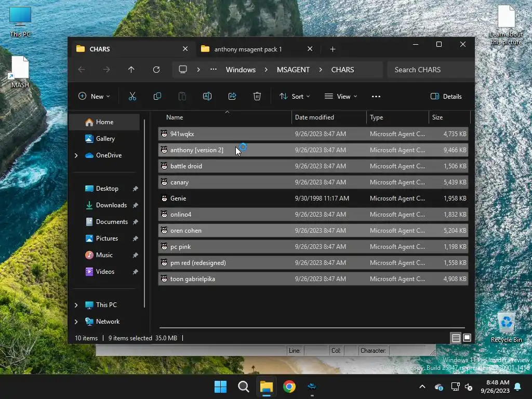The width and height of the screenshot is (532, 399).
Task: Click the Share icon in toolbar
Action: coord(232,96)
